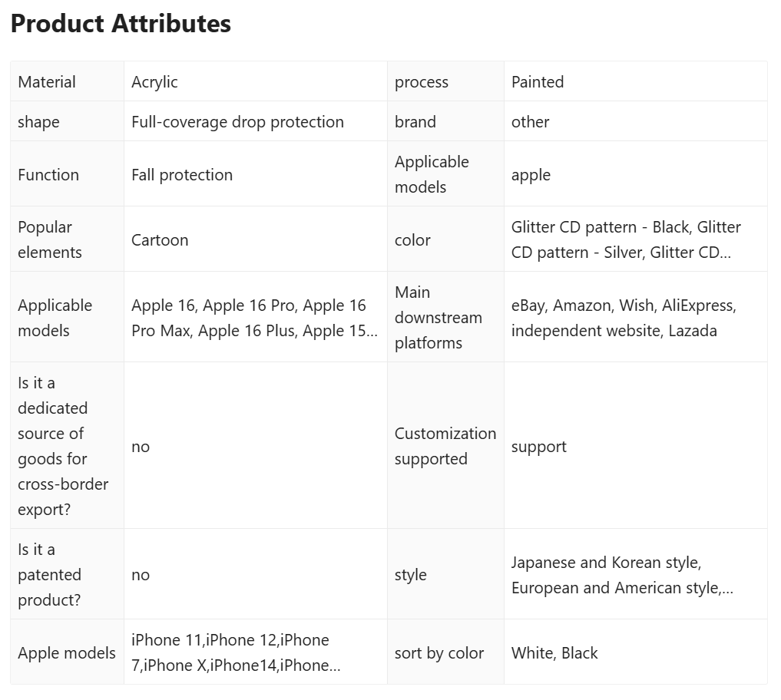
Task: Expand the truncated Apple 16 models list
Action: pos(254,318)
